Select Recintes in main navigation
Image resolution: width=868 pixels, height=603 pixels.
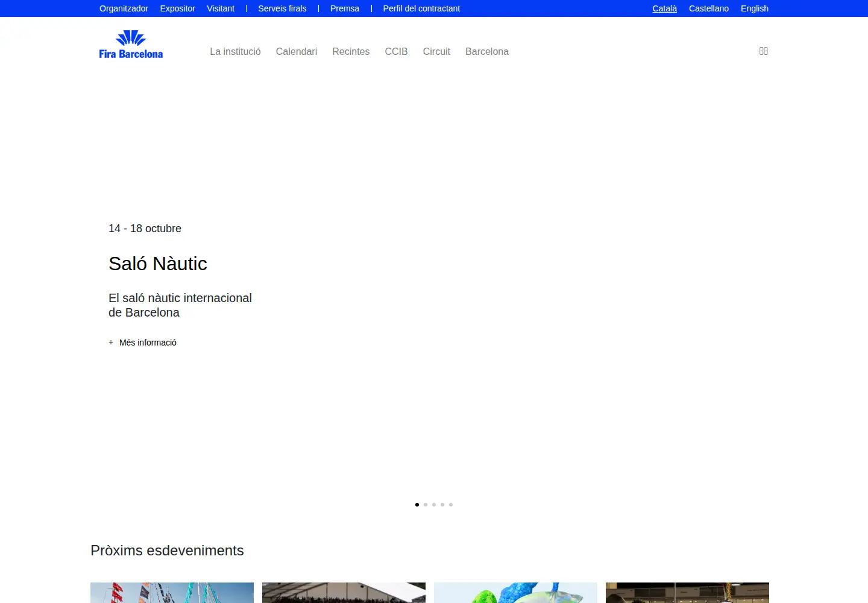coord(351,52)
